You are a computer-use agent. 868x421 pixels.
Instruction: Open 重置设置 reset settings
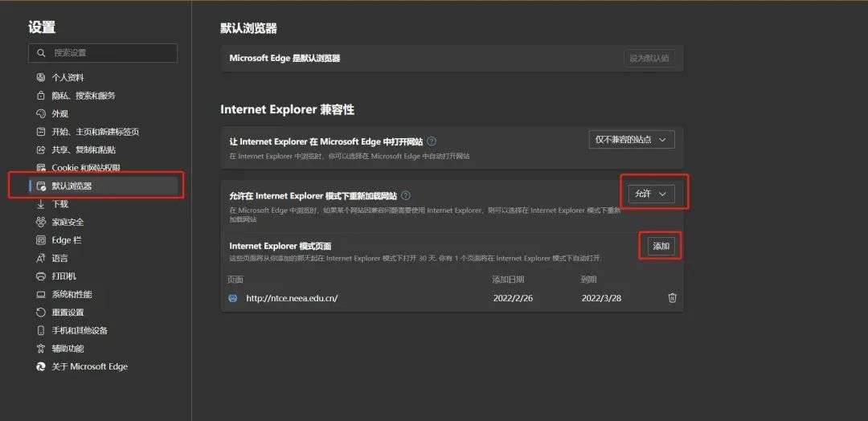(x=68, y=313)
